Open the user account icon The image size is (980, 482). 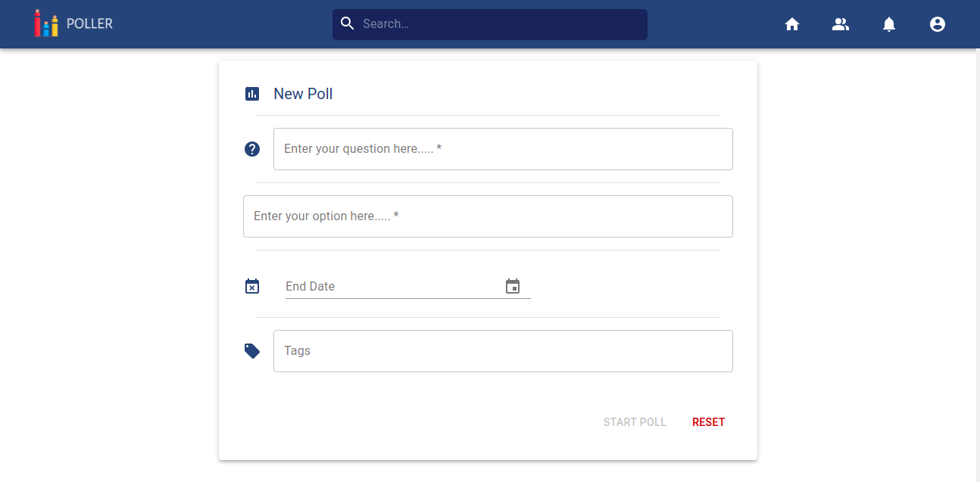938,24
